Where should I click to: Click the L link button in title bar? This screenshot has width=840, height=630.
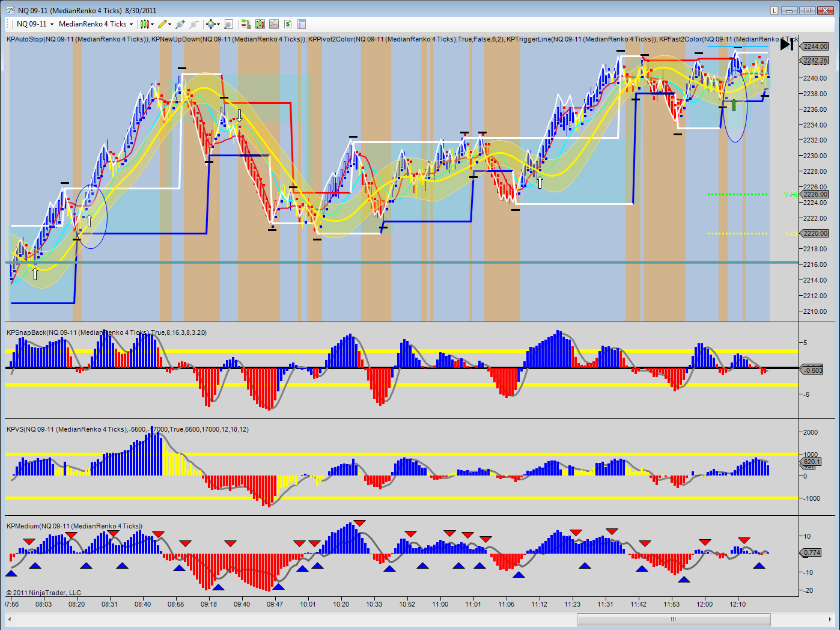tap(775, 10)
